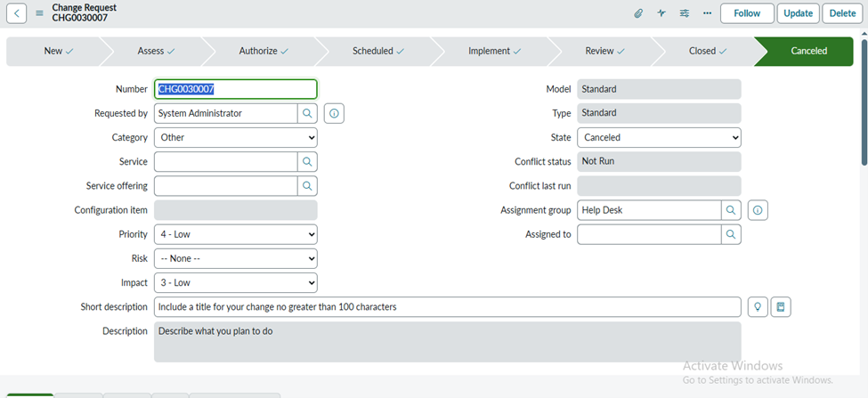The image size is (868, 398).
Task: Click the Update button
Action: (x=798, y=13)
